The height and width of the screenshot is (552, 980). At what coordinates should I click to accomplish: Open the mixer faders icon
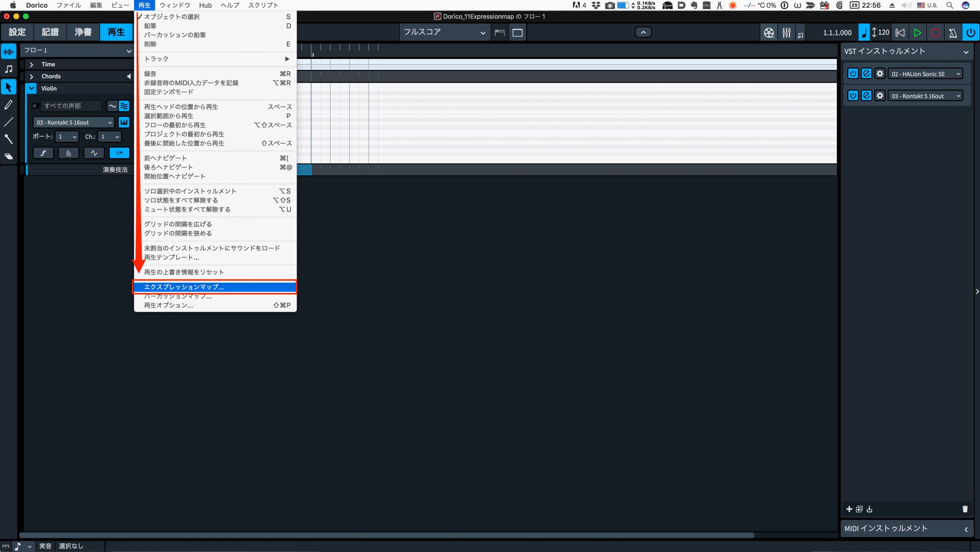(786, 33)
